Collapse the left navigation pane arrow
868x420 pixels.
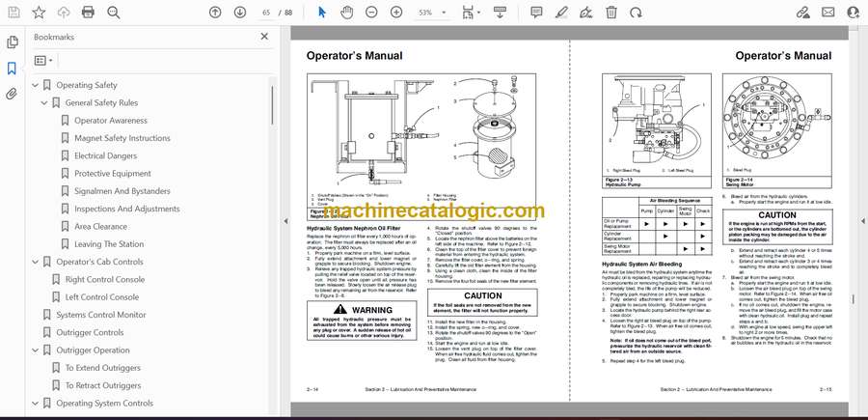pos(285,221)
